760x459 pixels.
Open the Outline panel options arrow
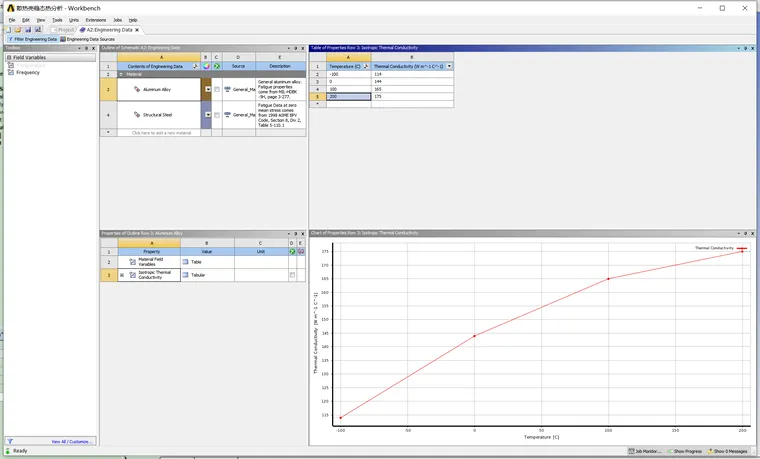click(288, 48)
